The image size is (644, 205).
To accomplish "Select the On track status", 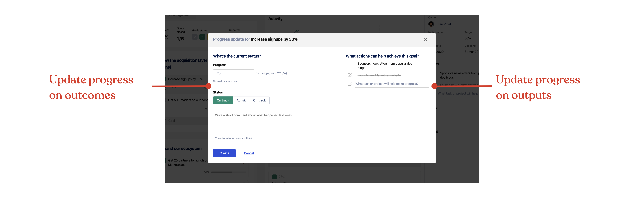I will pyautogui.click(x=223, y=100).
